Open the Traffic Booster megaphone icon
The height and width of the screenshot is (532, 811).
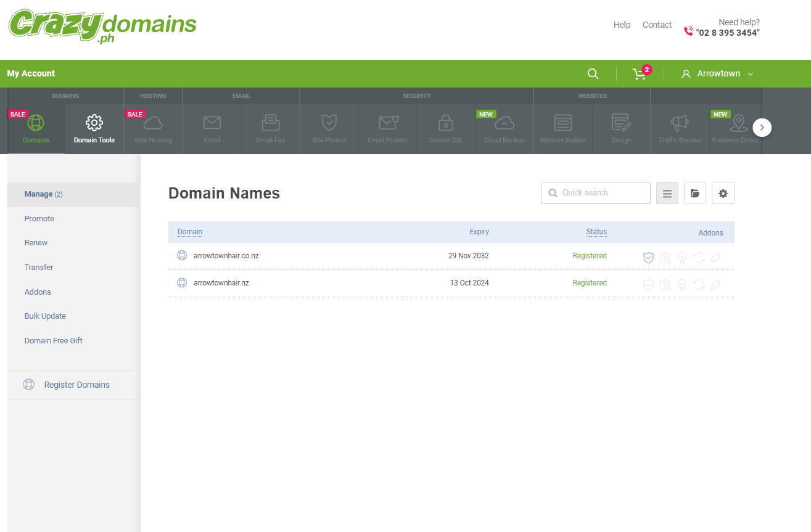point(680,123)
